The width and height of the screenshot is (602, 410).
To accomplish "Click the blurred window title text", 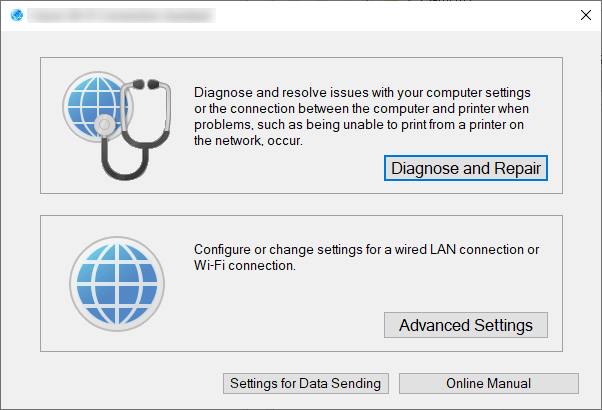I will click(x=120, y=15).
